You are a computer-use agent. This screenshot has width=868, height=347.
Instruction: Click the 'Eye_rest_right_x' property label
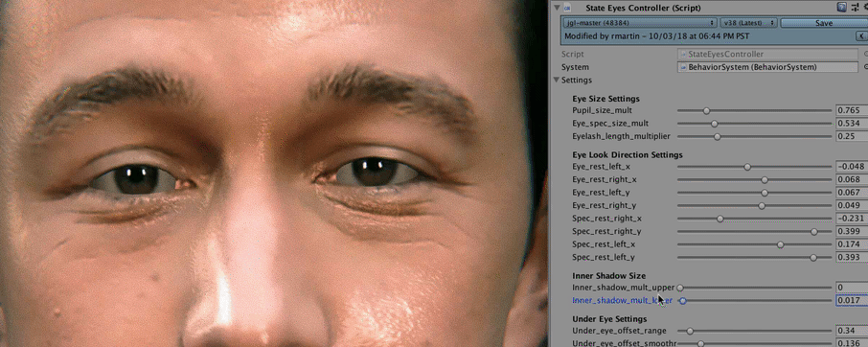point(604,180)
